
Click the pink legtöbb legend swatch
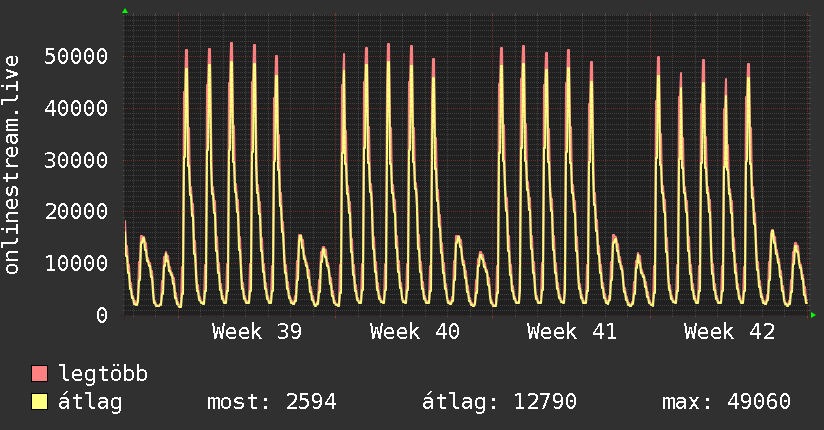39,373
